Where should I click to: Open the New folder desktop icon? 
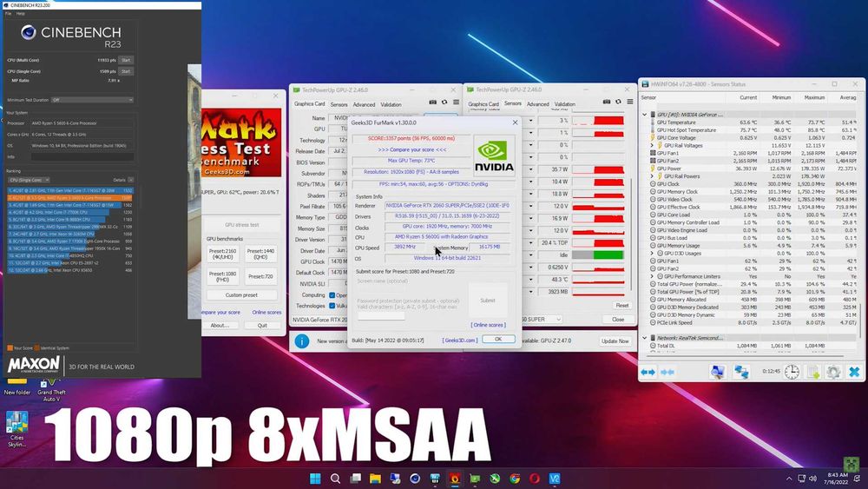17,386
